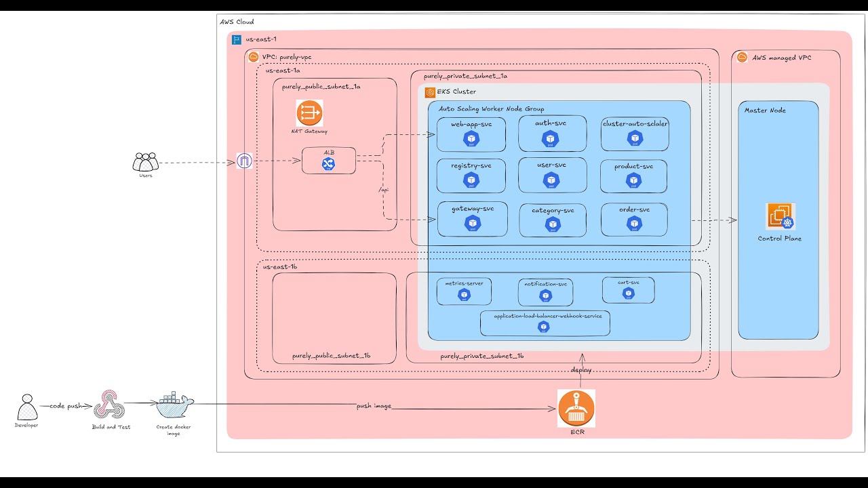Select the 'VPC: purely-vpc' title text
This screenshot has height=488, width=868.
[287, 58]
